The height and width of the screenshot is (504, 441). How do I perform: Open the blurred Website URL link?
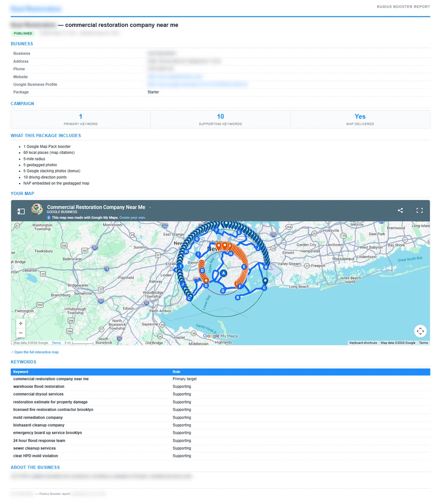[x=175, y=77]
